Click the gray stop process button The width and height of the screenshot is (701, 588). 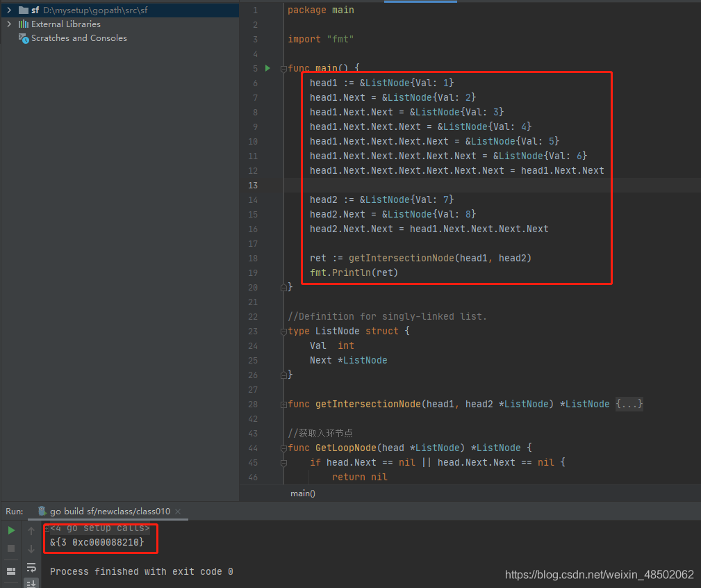[x=12, y=548]
